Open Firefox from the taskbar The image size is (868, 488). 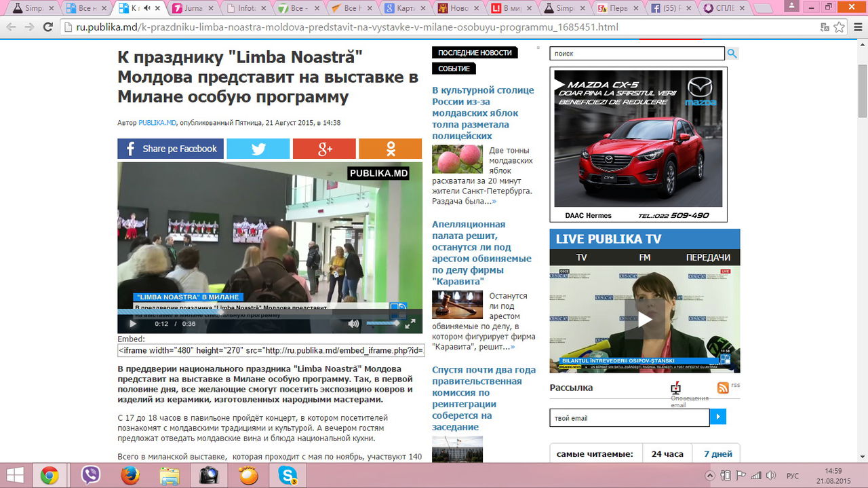130,475
